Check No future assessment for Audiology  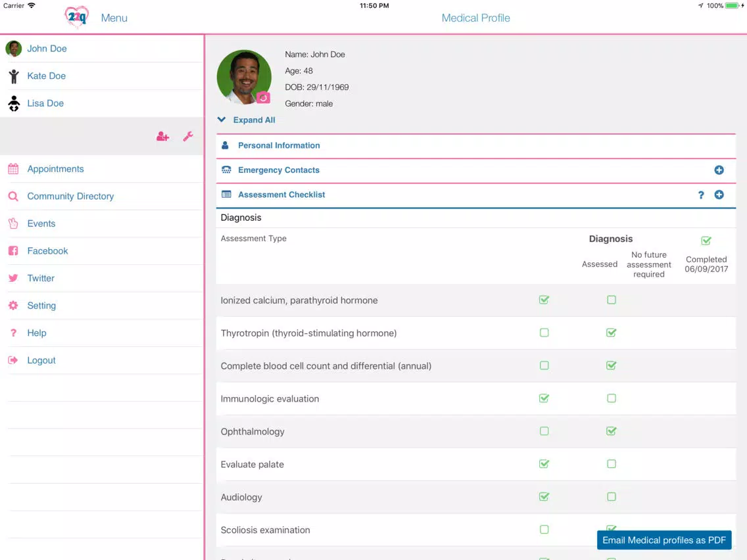[612, 497]
